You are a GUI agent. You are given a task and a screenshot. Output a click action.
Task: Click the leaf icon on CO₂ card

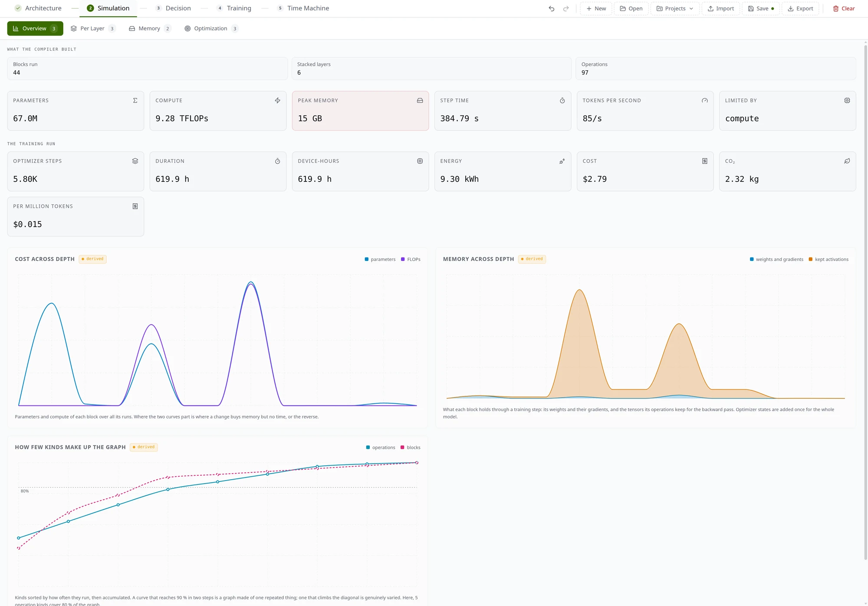click(847, 161)
